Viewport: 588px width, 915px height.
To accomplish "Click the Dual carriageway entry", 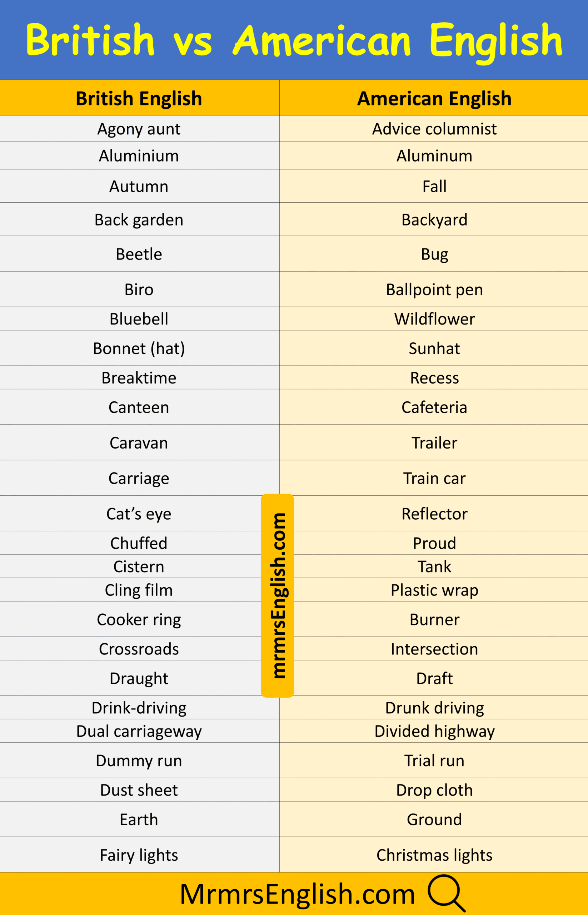I will 139,731.
